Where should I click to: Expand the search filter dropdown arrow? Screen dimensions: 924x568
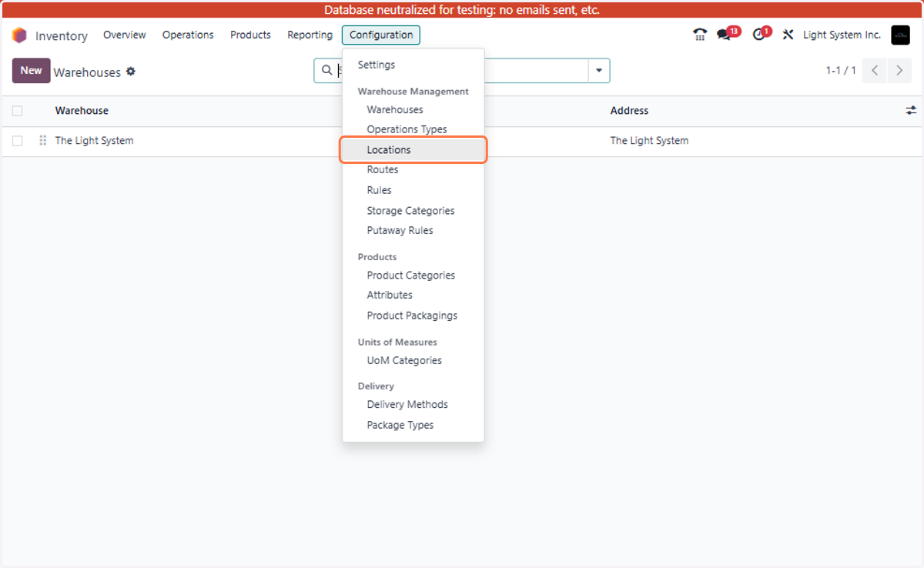pos(599,71)
